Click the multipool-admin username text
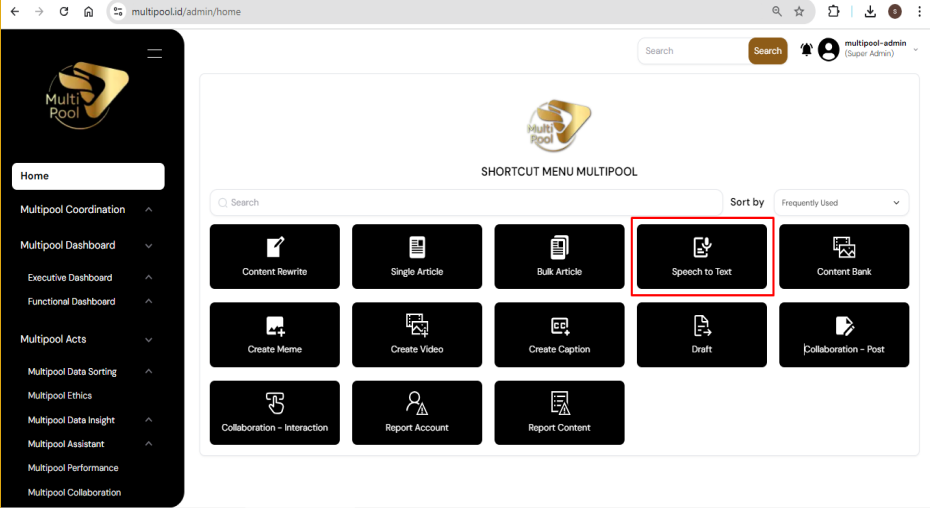This screenshot has height=508, width=930. click(875, 43)
